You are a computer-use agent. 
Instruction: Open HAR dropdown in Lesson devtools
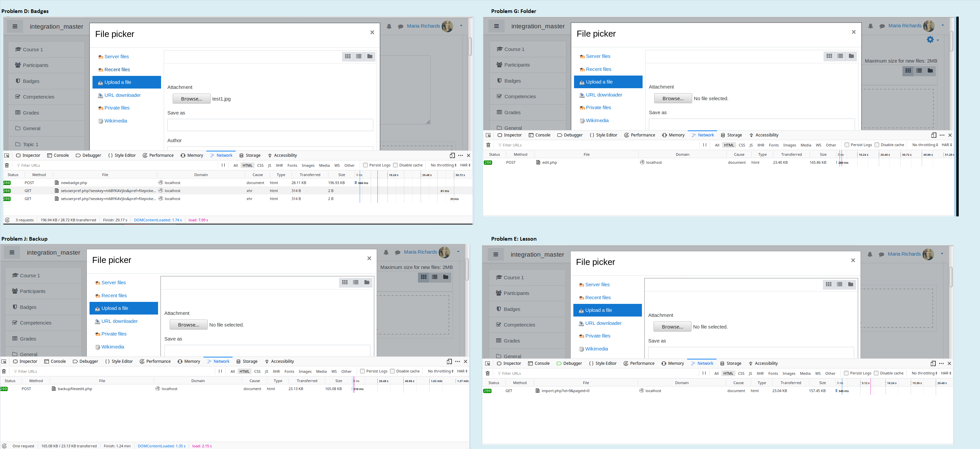(946, 373)
